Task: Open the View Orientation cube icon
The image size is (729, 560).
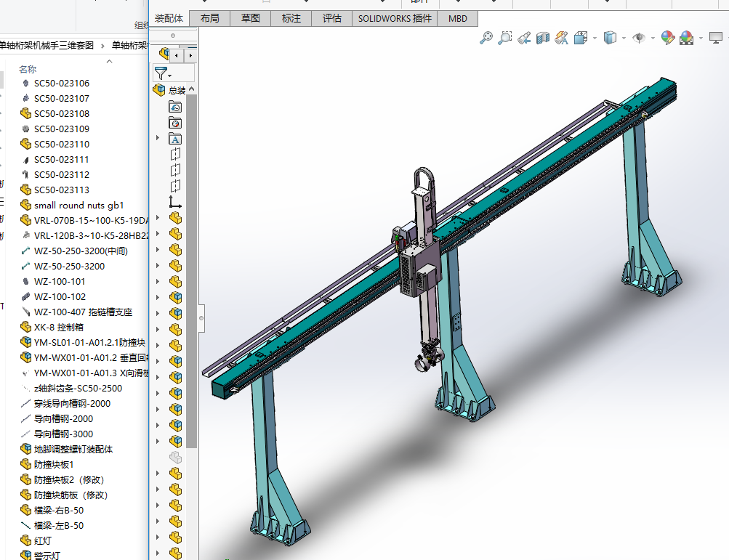Action: click(580, 38)
